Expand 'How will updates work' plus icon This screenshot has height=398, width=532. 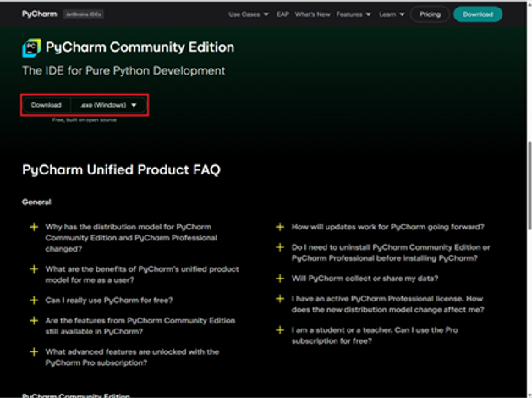[x=280, y=227]
